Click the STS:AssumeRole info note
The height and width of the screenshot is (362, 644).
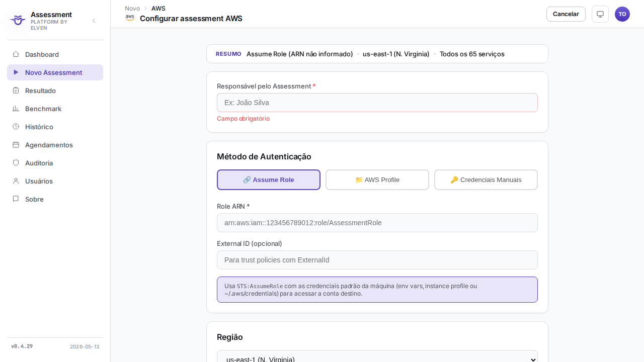377,290
